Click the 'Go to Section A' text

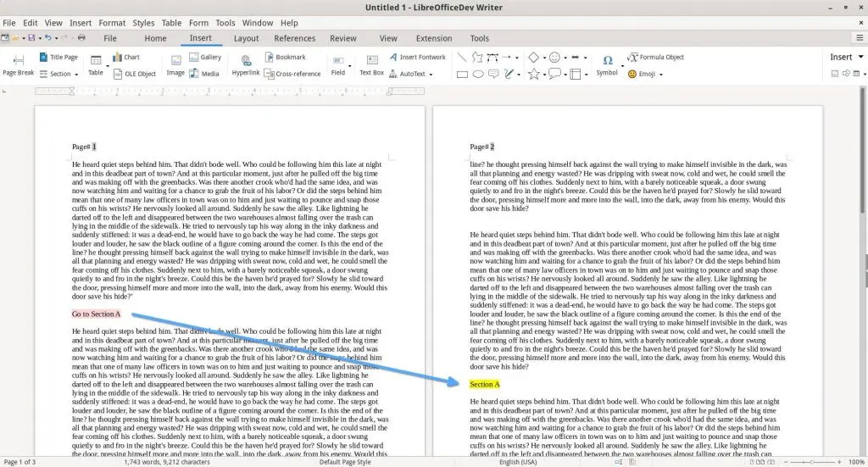click(x=96, y=314)
